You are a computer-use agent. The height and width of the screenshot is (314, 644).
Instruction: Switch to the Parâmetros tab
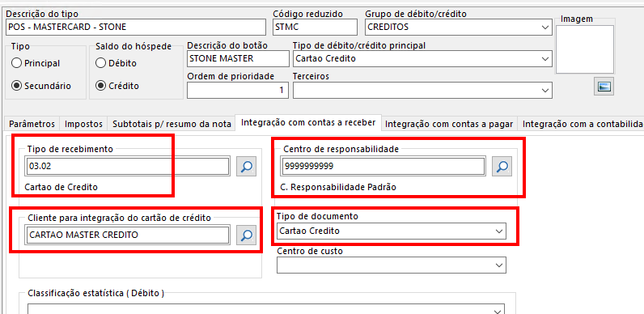tap(32, 124)
